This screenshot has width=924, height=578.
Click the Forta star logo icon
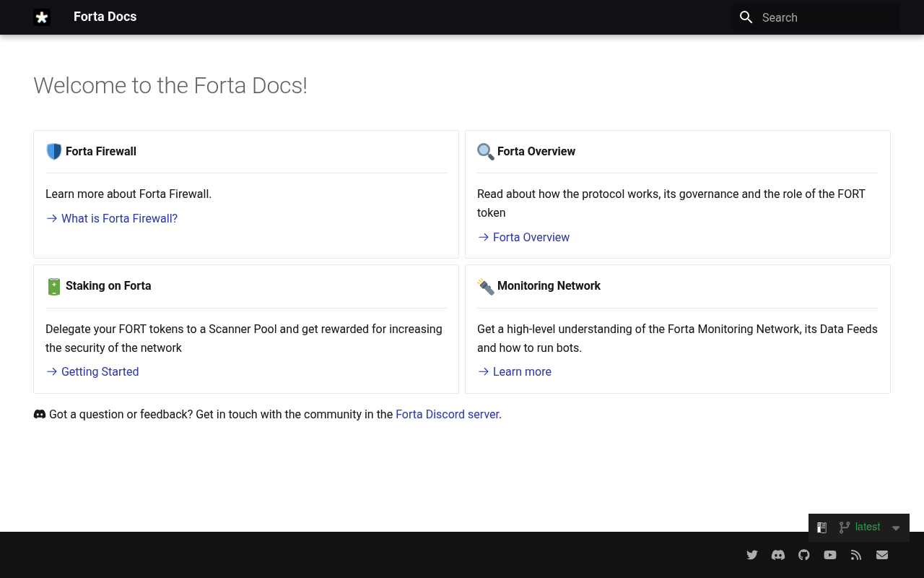point(42,17)
